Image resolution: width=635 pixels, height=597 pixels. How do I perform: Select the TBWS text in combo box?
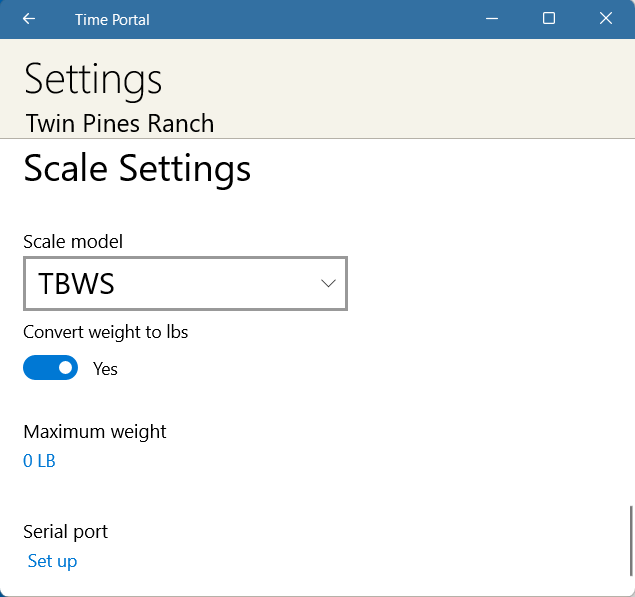pos(76,284)
